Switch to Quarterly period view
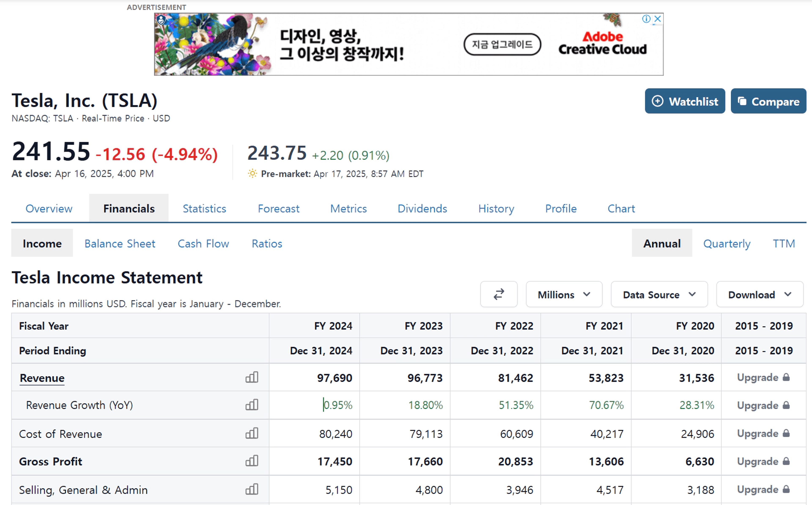Viewport: 812px width, 505px height. pos(727,243)
